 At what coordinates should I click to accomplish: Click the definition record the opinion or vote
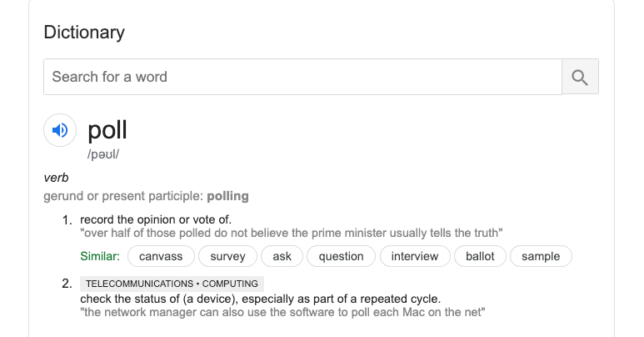(156, 219)
